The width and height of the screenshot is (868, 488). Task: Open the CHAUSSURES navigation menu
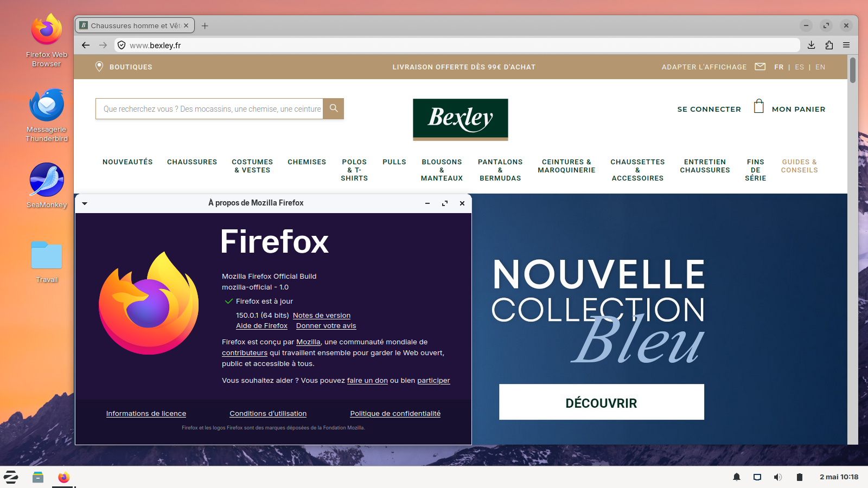click(192, 162)
